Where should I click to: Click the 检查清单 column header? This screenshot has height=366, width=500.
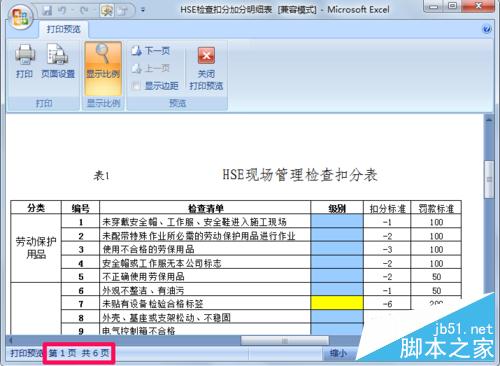(205, 208)
